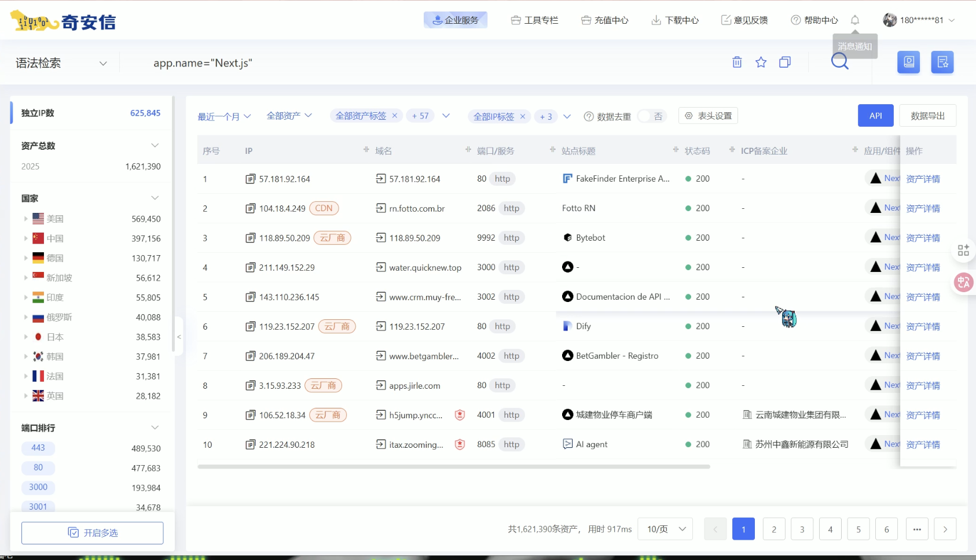Open the 工具专栏 menu
Image resolution: width=976 pixels, height=560 pixels.
[534, 20]
